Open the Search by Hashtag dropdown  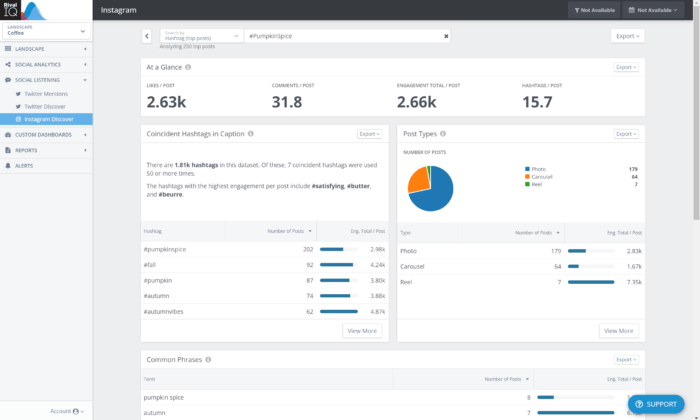tap(199, 36)
